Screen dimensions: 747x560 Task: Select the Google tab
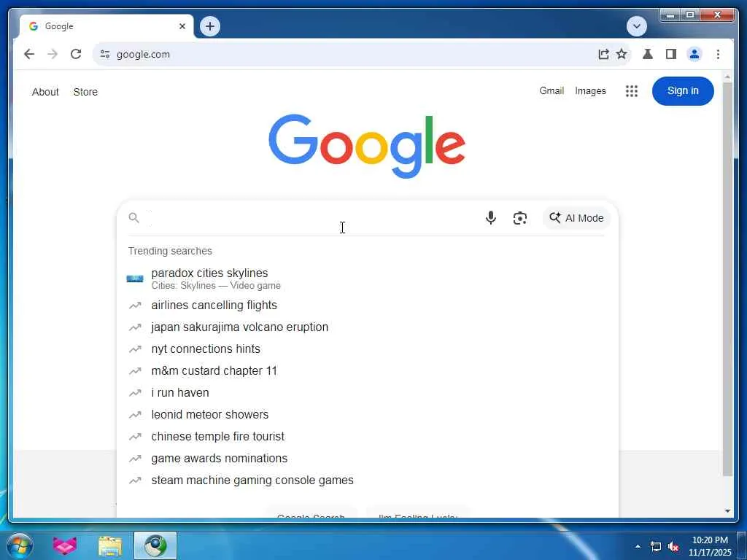(107, 26)
